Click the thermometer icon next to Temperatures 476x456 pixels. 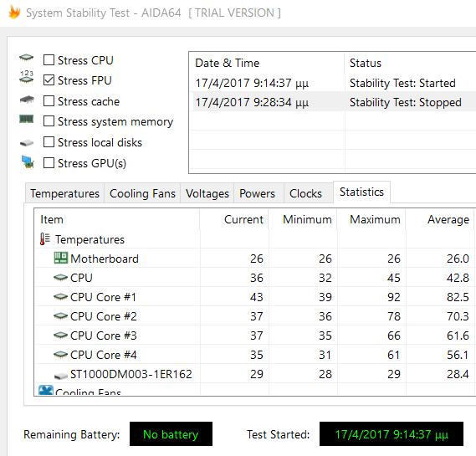[45, 239]
